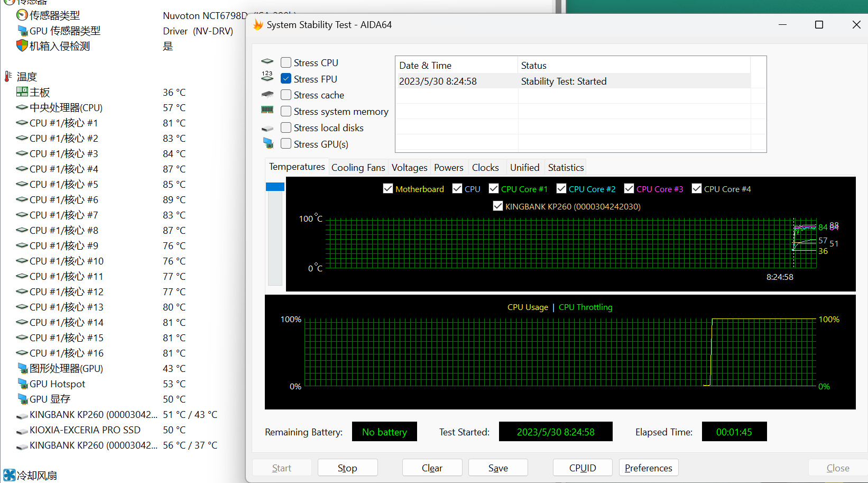Click the CPU Throttling graph label
Screen dimensions: 868x483
pyautogui.click(x=585, y=307)
